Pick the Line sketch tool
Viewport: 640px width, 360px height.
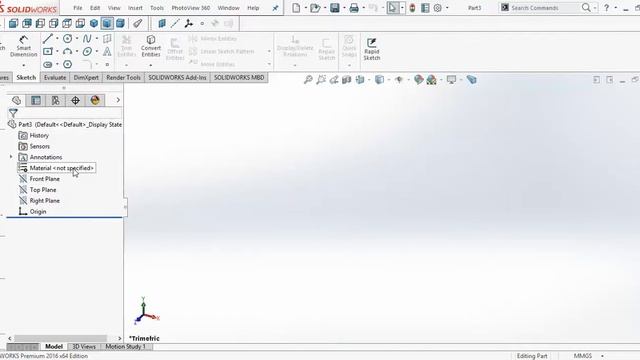48,39
